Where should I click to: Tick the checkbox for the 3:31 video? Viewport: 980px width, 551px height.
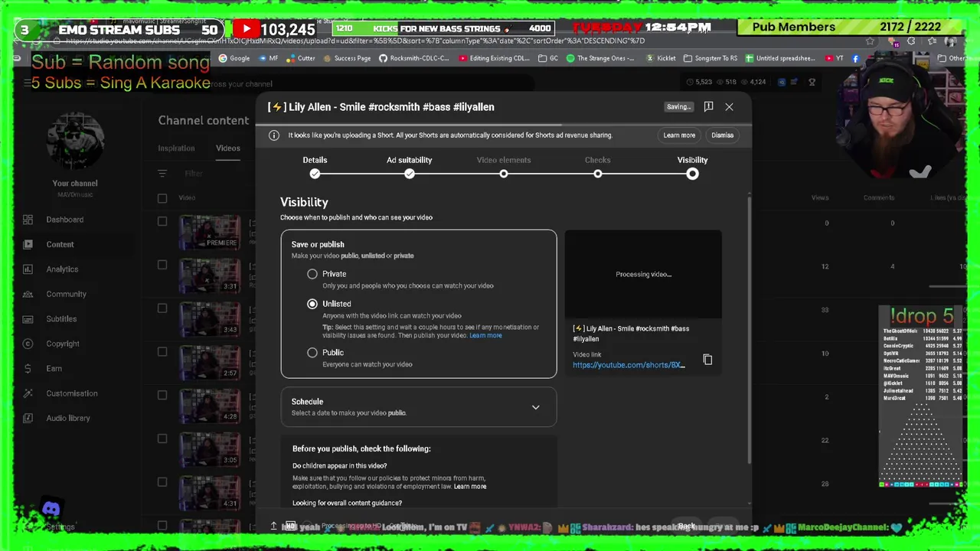click(162, 265)
